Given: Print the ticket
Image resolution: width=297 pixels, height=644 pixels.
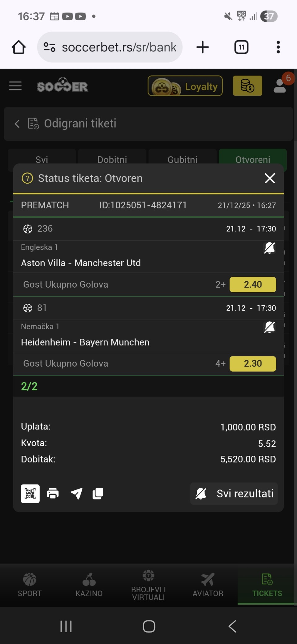Looking at the screenshot, I should [x=53, y=494].
